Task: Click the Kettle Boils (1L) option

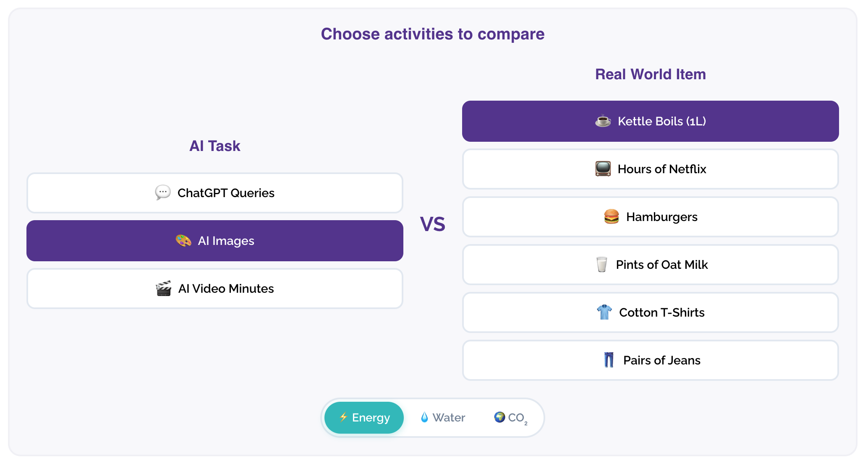Action: 651,121
